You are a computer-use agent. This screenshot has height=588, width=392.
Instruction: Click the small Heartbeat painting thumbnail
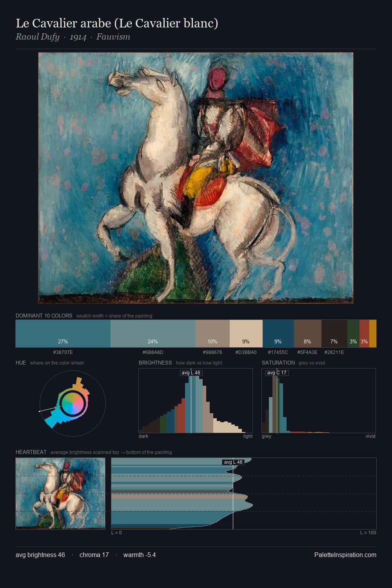[x=60, y=494]
